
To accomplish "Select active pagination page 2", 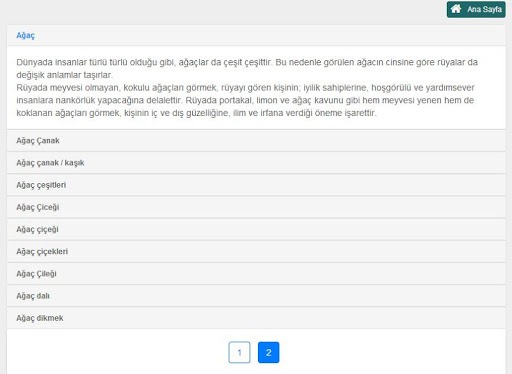I will (269, 352).
